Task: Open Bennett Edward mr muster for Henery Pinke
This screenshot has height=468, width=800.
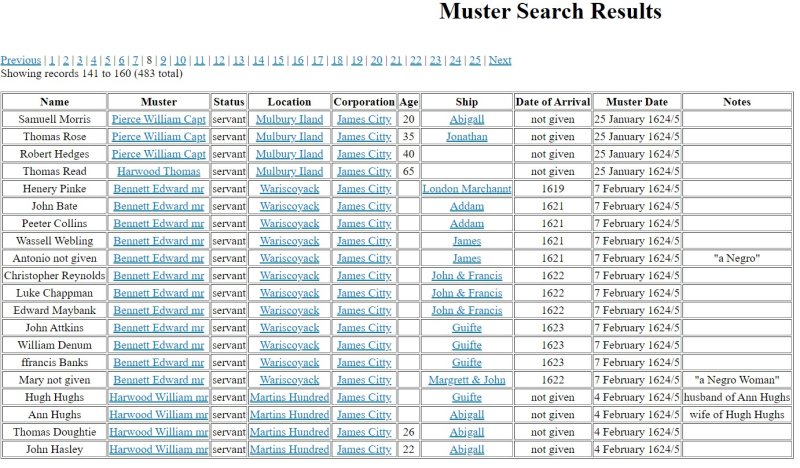Action: [159, 189]
